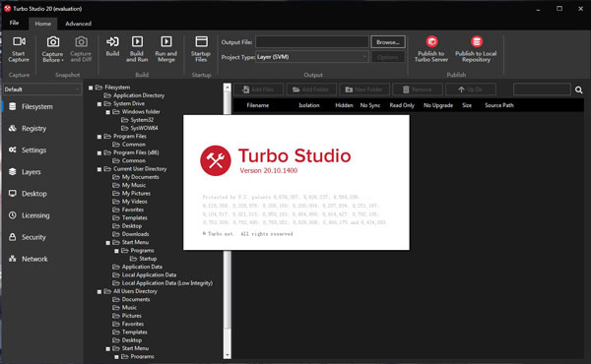Click the Build icon in the ribbon
Image resolution: width=591 pixels, height=364 pixels.
(112, 41)
